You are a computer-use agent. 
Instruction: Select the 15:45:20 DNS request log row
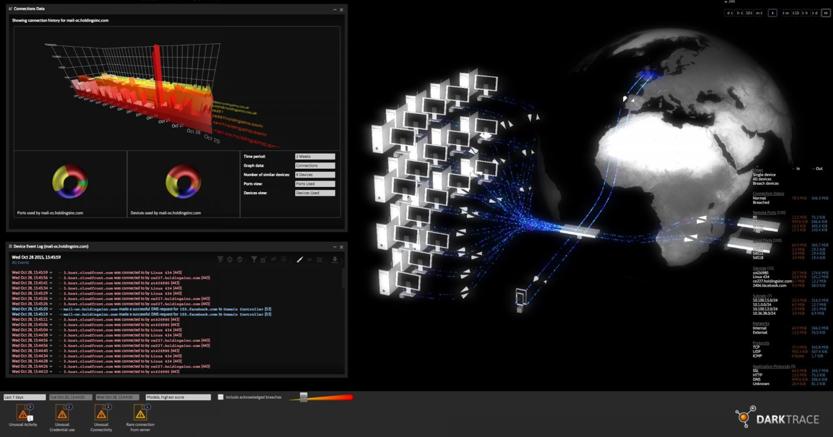[x=141, y=309]
